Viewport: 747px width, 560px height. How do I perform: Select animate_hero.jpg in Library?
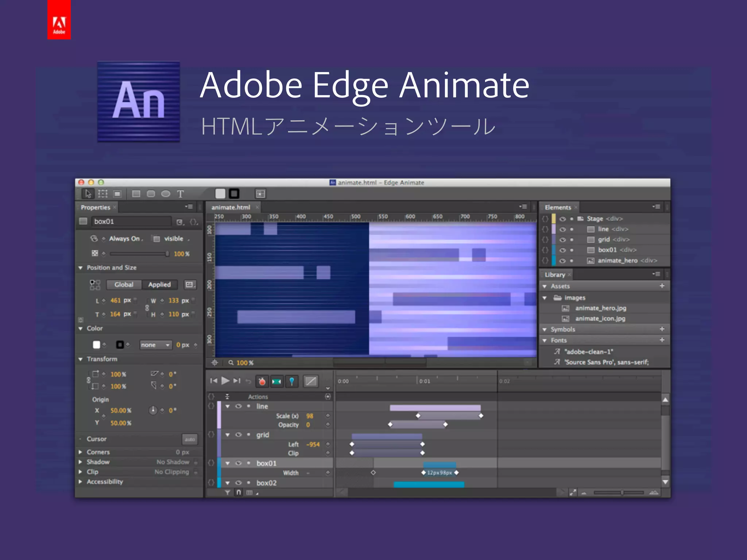tap(601, 308)
